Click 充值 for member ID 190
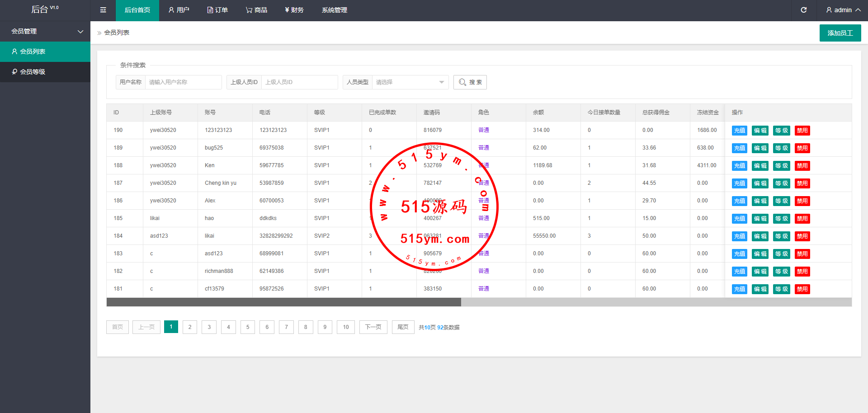Image resolution: width=868 pixels, height=413 pixels. click(x=739, y=131)
